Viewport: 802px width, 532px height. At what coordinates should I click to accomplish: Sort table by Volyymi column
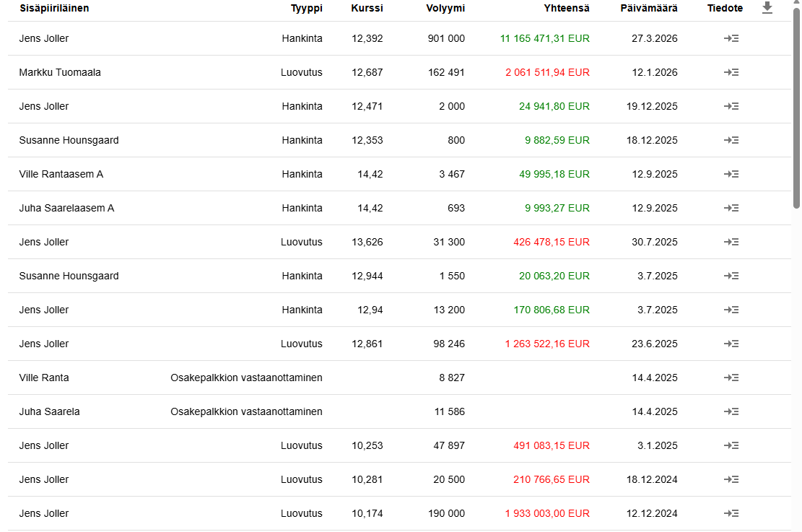445,8
